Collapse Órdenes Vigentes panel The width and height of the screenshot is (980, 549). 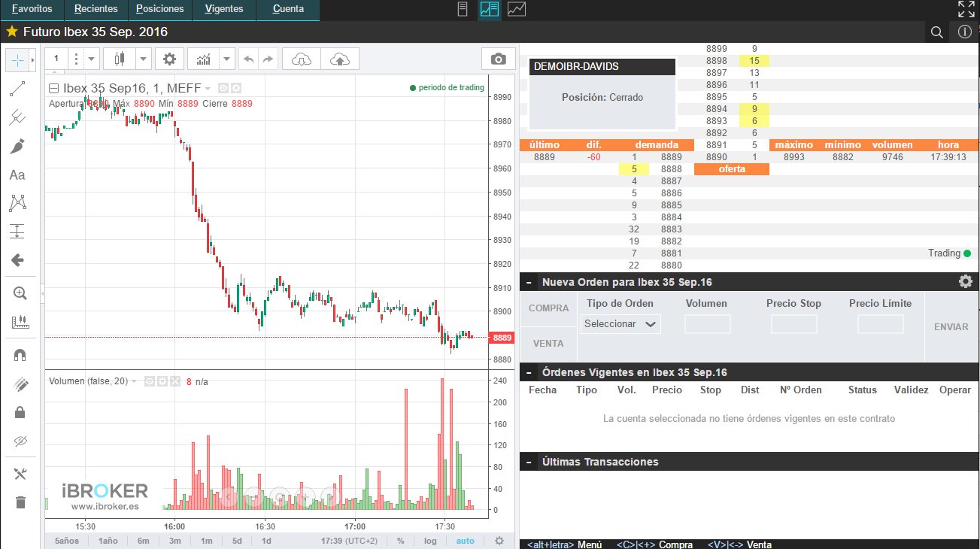click(x=529, y=372)
